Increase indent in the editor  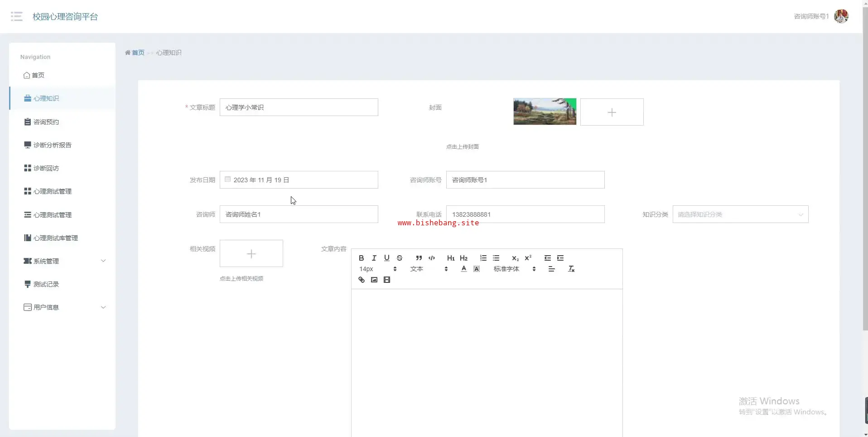tap(560, 258)
